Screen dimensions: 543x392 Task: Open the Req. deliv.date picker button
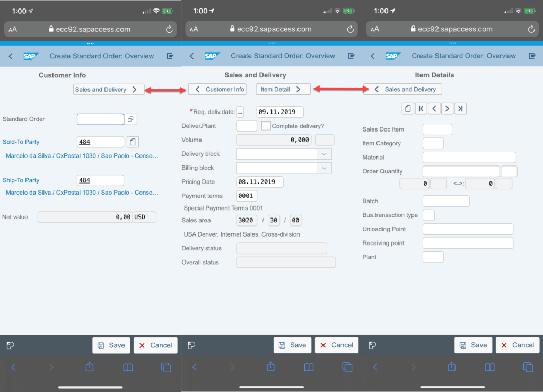(240, 112)
